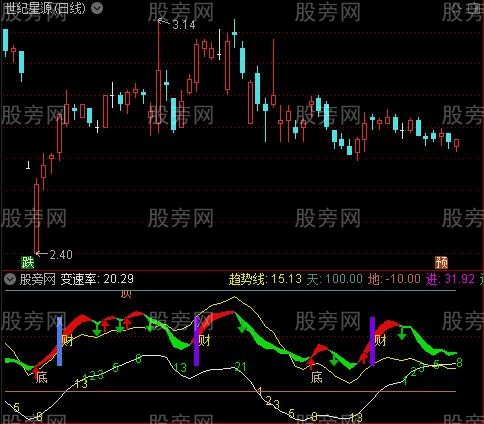Click the purple 进: 31.92 value
Viewport: 484px width, 424px height.
coord(450,279)
